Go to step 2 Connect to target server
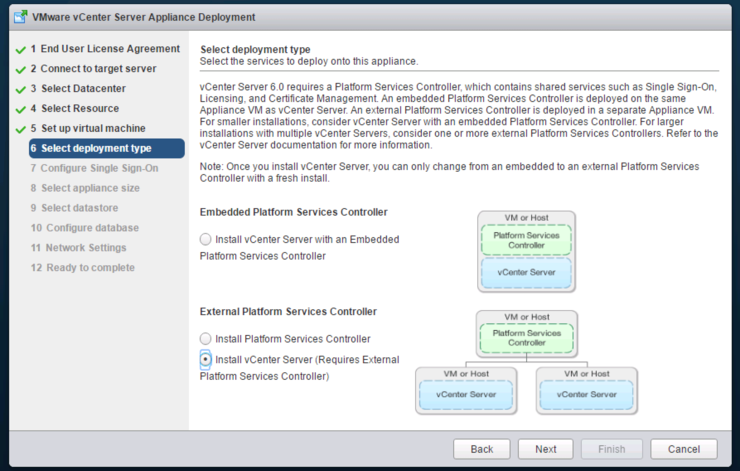This screenshot has width=740, height=471. 93,68
